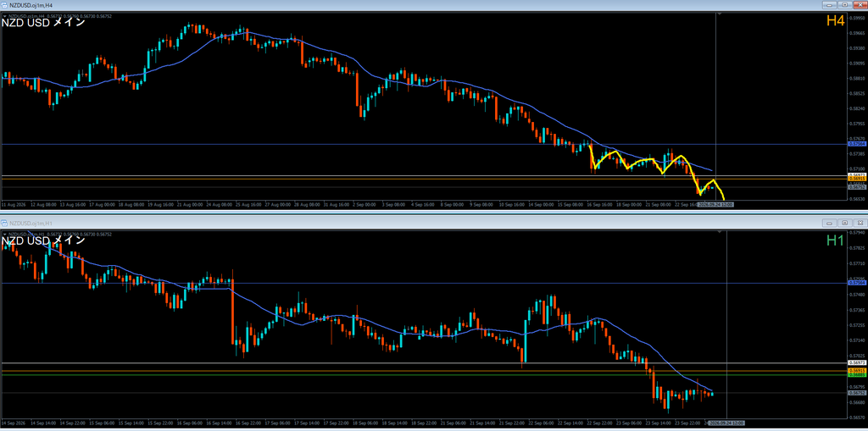868x431 pixels.
Task: Click the NZDUSD.oj1m,H1 window title bar
Action: point(409,223)
